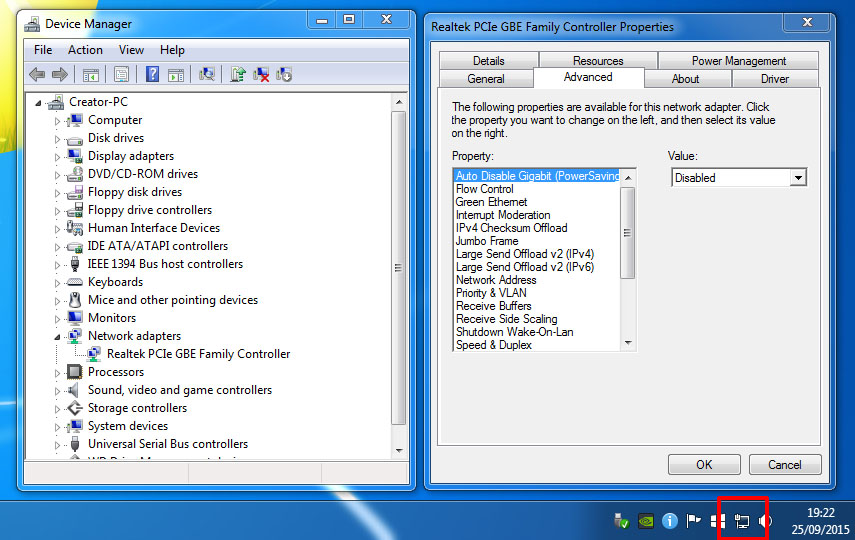Image resolution: width=855 pixels, height=540 pixels.
Task: Open the blue info tray icon
Action: [x=670, y=521]
